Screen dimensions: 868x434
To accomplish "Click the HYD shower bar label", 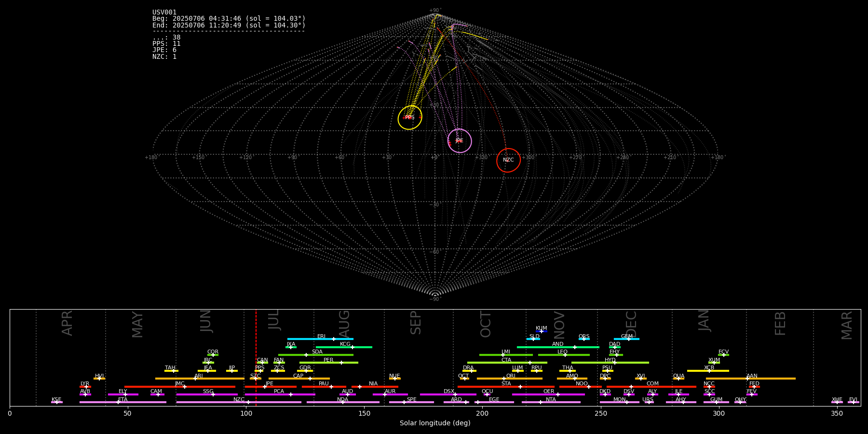I will [610, 360].
